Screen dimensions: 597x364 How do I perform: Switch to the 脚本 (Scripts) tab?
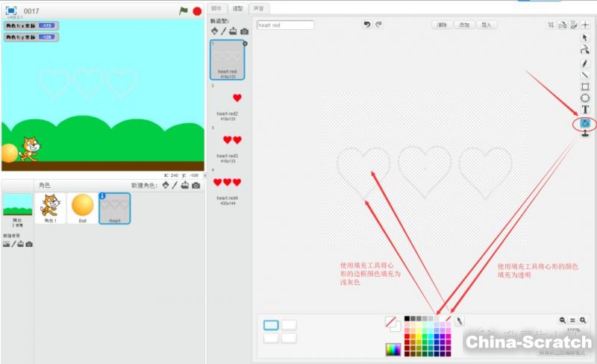point(216,8)
